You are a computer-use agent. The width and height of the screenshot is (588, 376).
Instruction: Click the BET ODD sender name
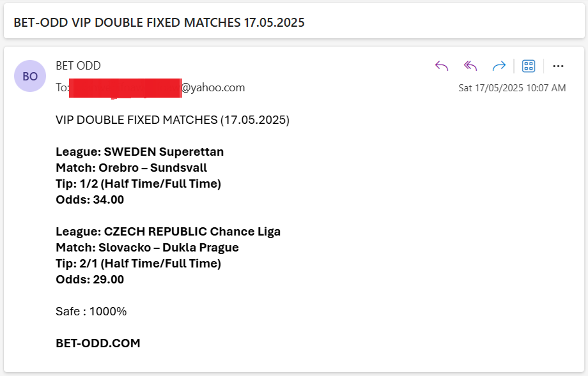tap(78, 66)
